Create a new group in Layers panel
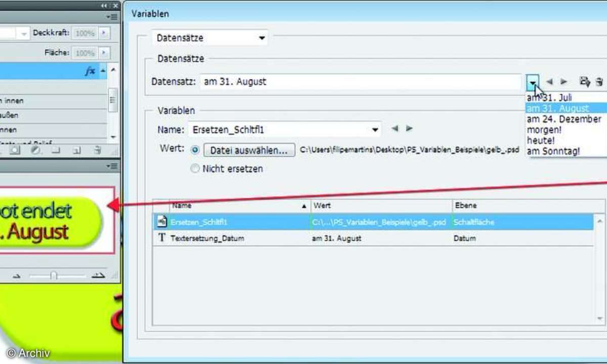The image size is (607, 364). coord(56,150)
